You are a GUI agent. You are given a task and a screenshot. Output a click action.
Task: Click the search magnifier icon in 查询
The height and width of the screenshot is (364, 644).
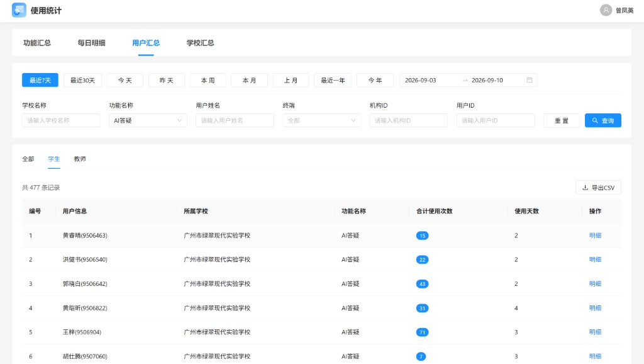click(x=595, y=120)
